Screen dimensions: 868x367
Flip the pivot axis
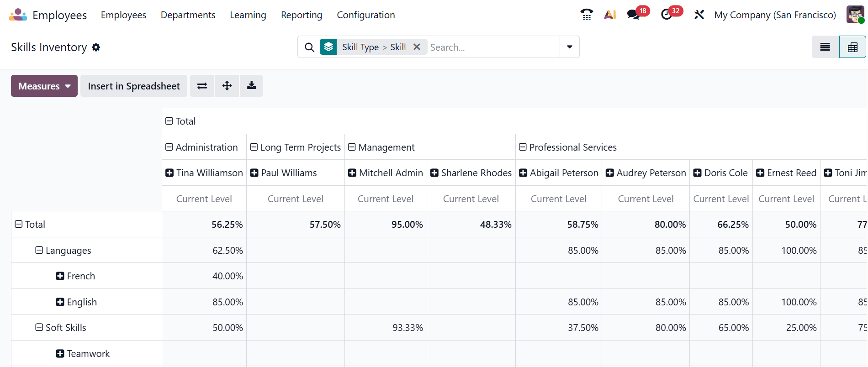[202, 86]
